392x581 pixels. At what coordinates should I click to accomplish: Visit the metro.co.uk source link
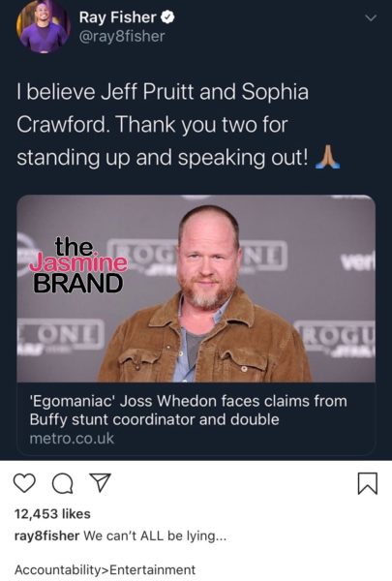point(72,439)
